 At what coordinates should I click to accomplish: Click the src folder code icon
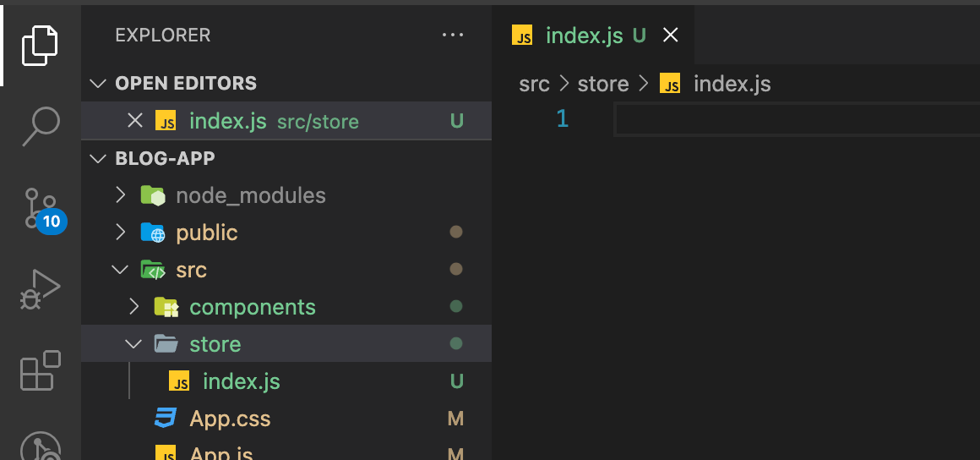tap(153, 270)
